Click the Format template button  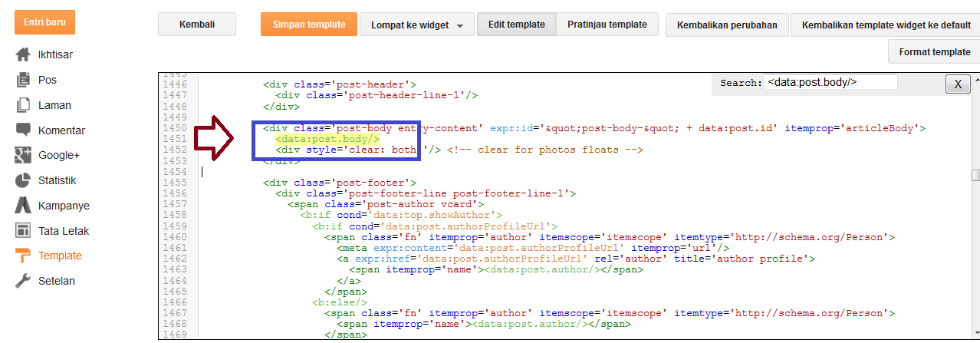(934, 52)
